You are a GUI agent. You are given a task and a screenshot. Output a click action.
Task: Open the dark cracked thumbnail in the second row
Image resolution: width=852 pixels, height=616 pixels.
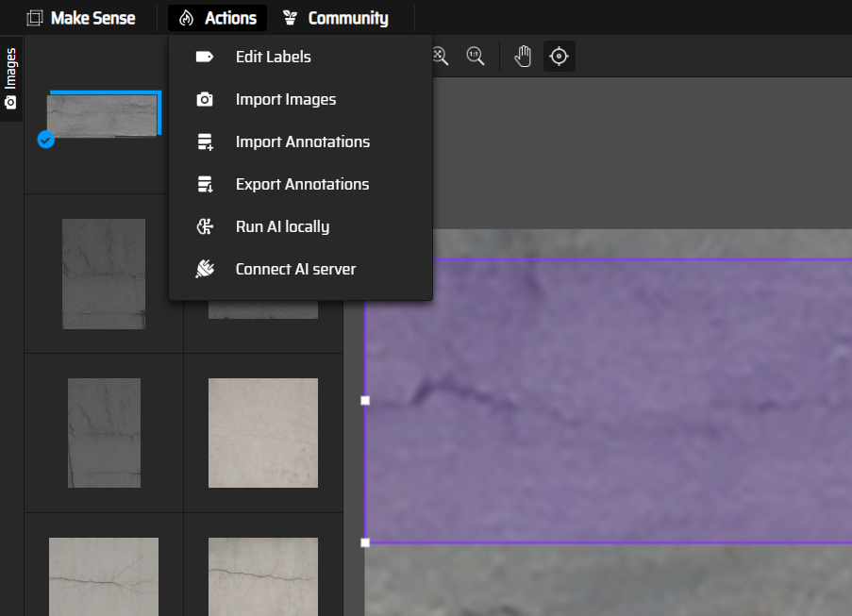pos(104,274)
